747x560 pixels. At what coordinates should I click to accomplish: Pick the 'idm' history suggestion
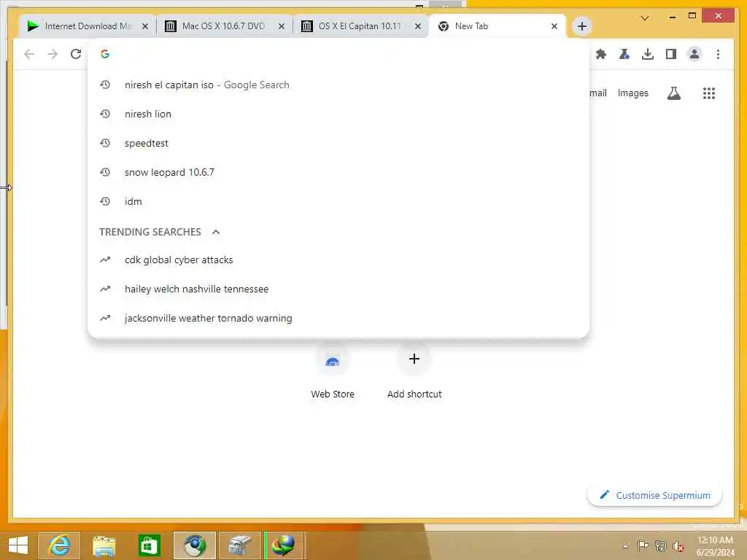tap(338, 201)
